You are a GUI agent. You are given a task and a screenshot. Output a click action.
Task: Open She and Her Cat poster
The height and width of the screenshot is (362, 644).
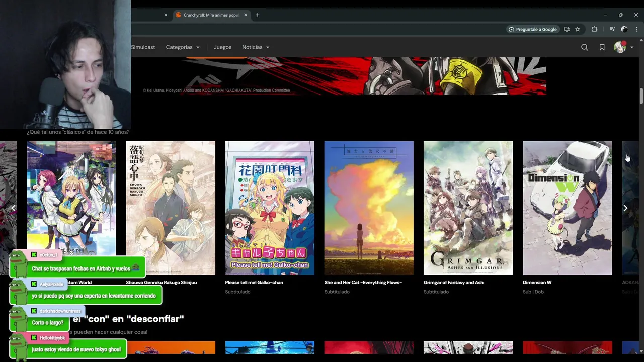(369, 208)
